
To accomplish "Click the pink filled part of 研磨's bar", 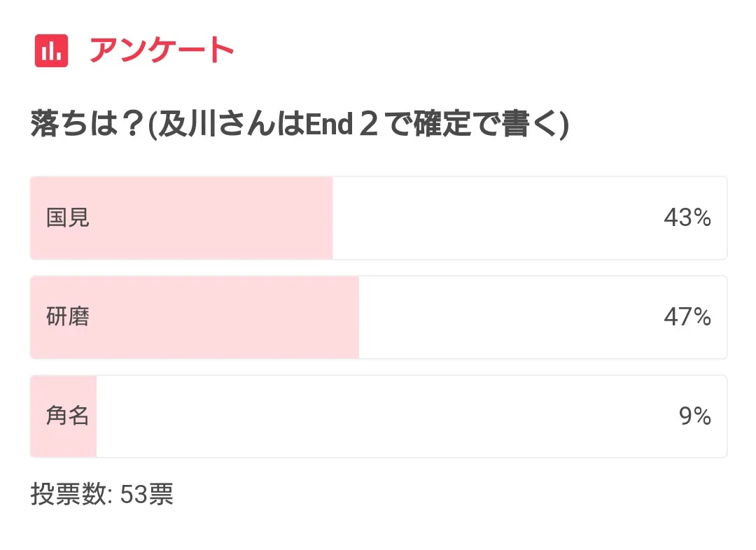I will coord(224,318).
